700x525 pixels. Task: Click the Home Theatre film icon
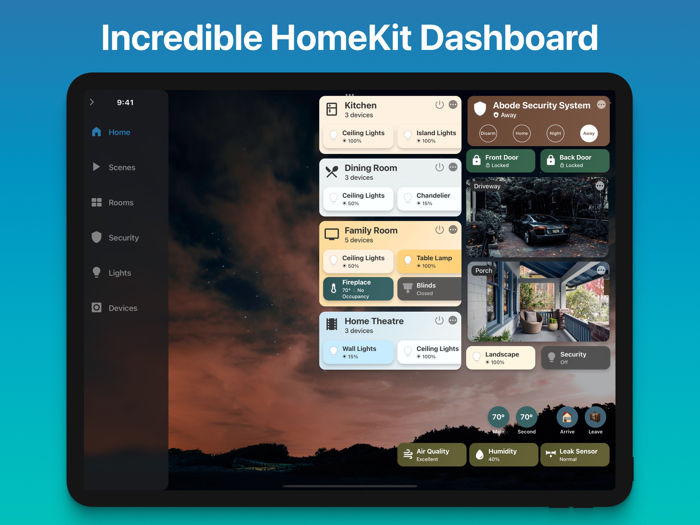tap(332, 325)
